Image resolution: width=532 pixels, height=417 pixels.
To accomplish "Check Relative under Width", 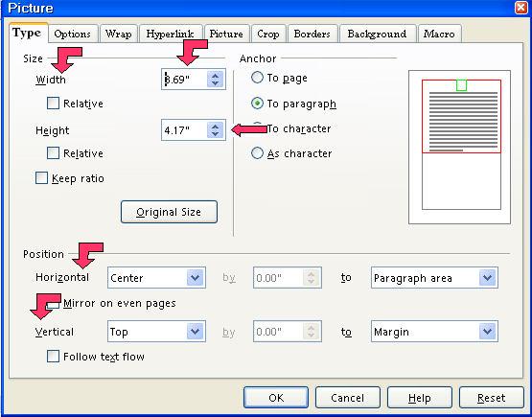I will click(53, 103).
